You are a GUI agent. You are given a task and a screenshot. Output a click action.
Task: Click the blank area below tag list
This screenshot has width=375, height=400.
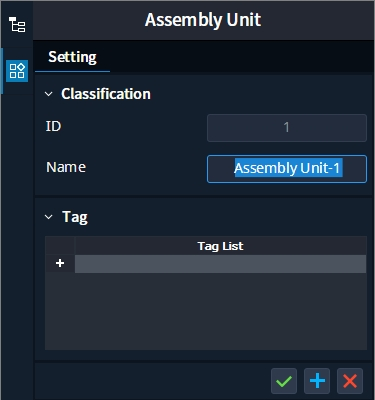pyautogui.click(x=206, y=311)
